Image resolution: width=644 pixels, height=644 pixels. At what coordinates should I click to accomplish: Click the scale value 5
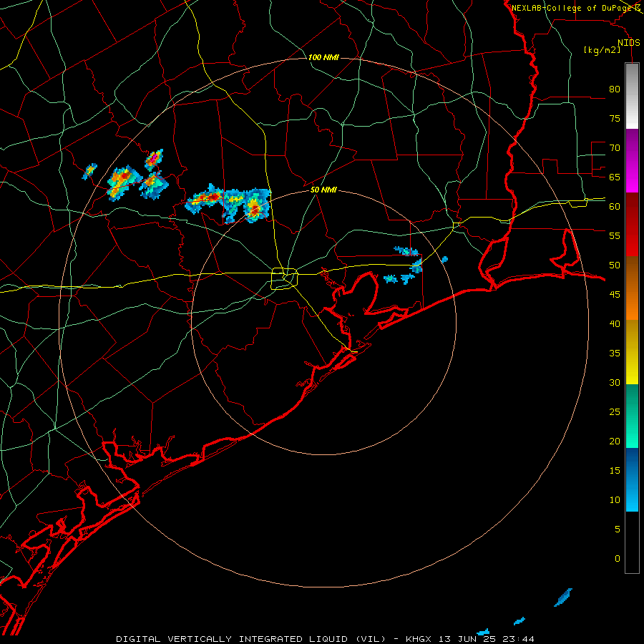(618, 530)
